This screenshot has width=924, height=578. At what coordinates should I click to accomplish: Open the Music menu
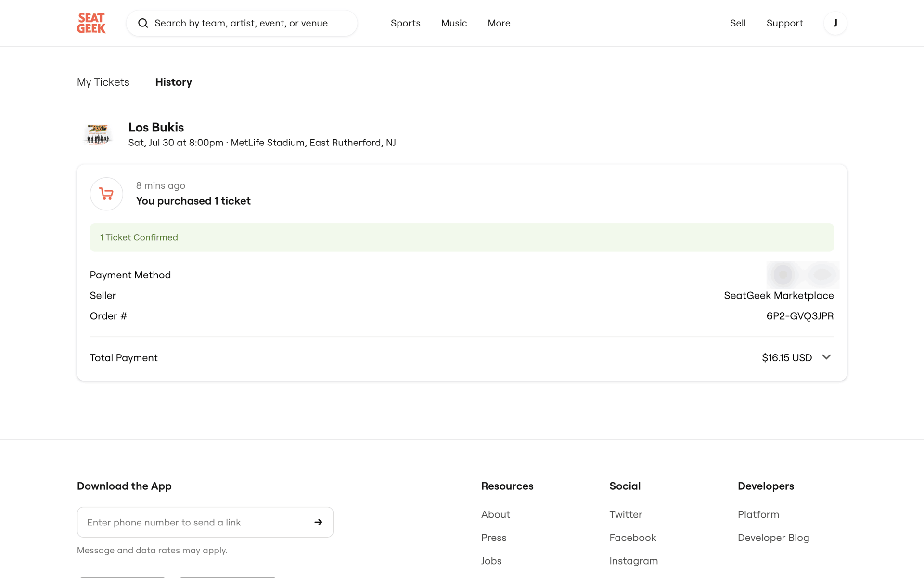(454, 23)
